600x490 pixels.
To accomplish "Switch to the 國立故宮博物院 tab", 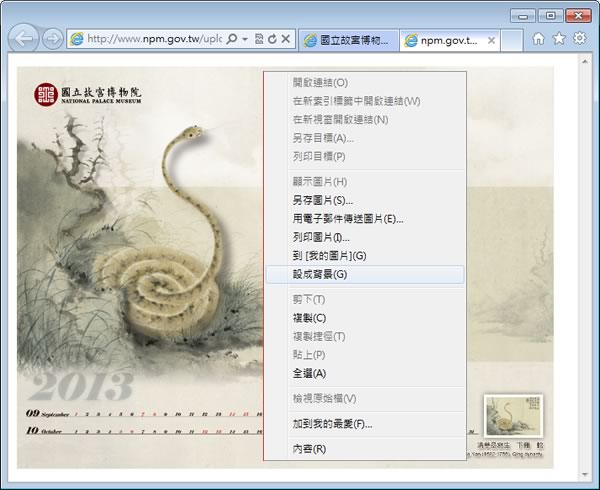I will (347, 40).
